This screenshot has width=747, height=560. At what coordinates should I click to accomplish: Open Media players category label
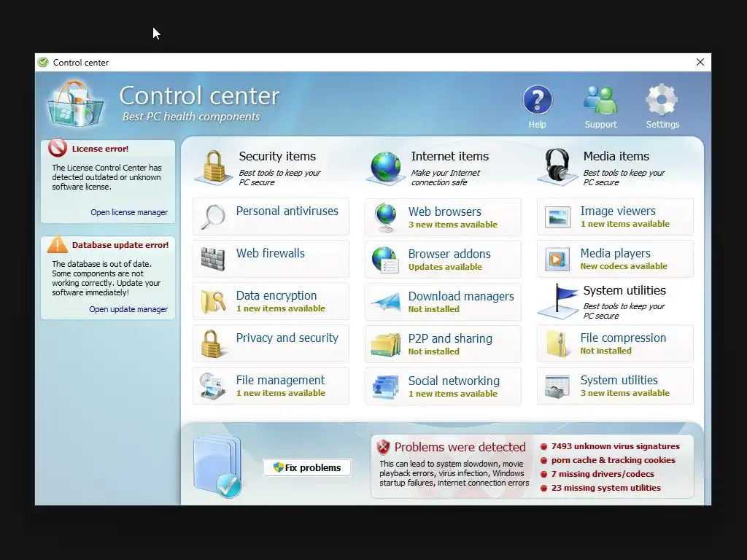[615, 253]
